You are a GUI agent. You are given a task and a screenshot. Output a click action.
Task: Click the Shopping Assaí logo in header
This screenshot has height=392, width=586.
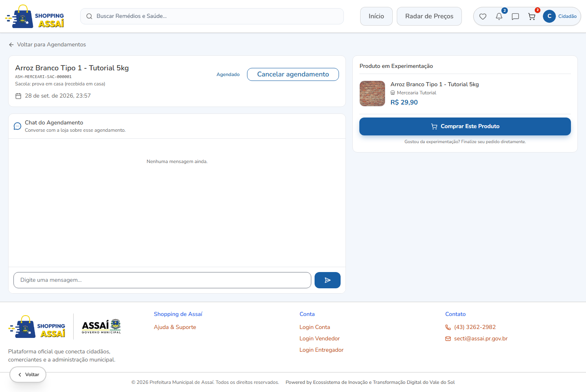tap(35, 17)
